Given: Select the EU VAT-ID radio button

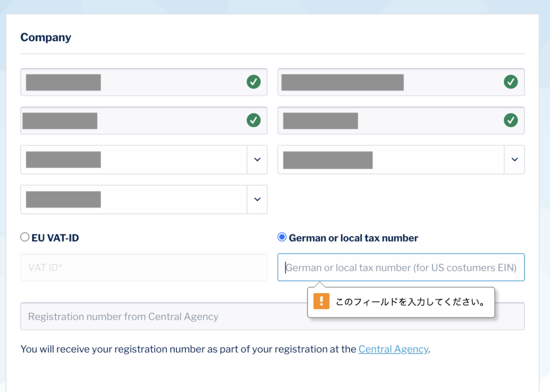Looking at the screenshot, I should 25,237.
